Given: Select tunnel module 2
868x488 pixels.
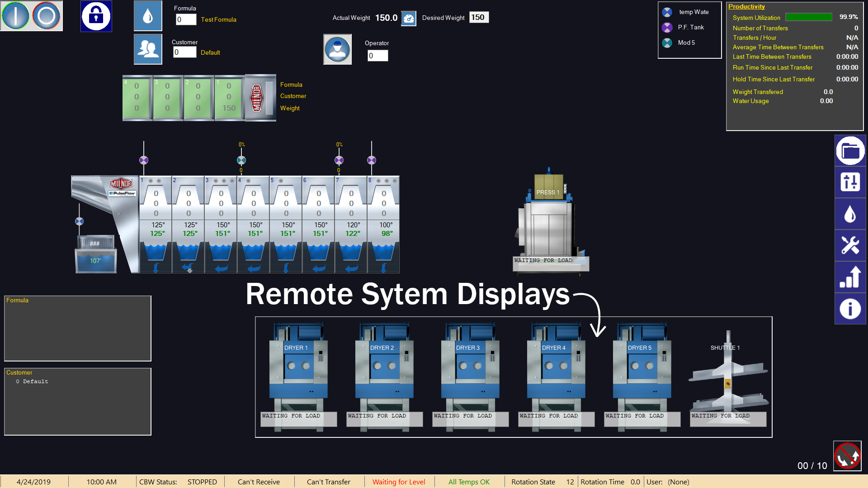Looking at the screenshot, I should [189, 225].
